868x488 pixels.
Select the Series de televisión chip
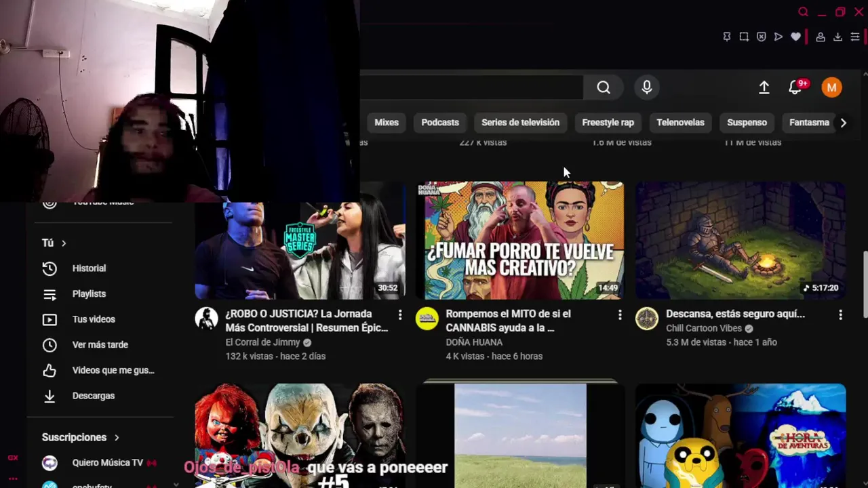coord(520,123)
